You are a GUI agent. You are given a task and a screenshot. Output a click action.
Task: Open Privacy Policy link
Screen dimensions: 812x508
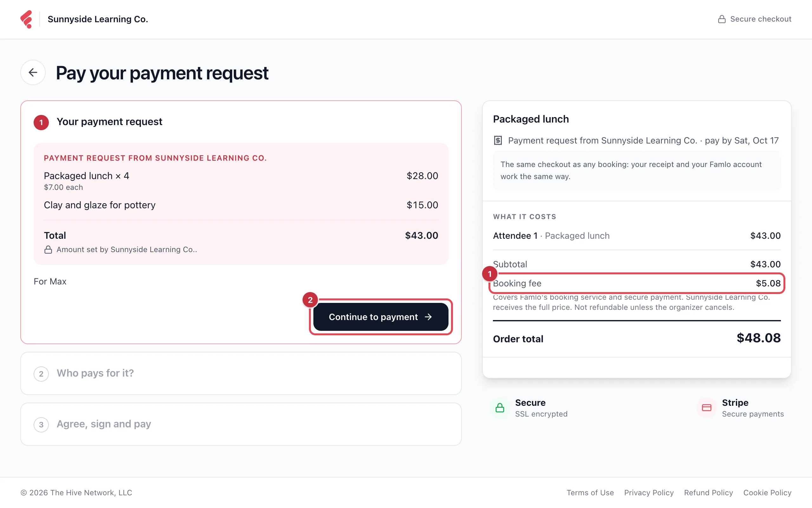tap(649, 492)
